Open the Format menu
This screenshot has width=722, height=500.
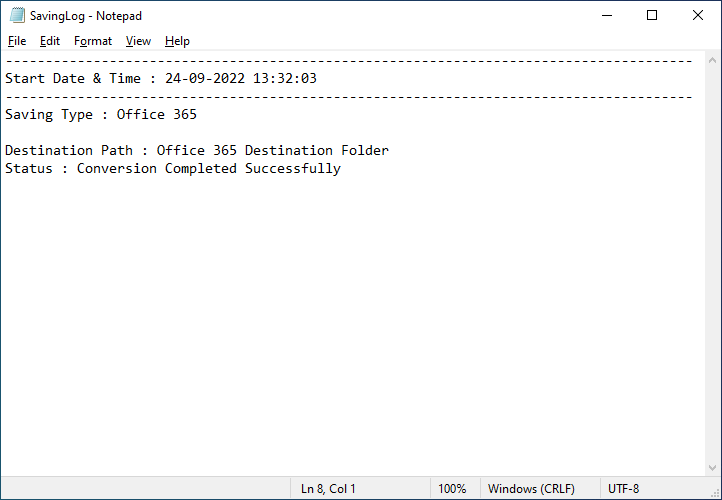pyautogui.click(x=93, y=41)
